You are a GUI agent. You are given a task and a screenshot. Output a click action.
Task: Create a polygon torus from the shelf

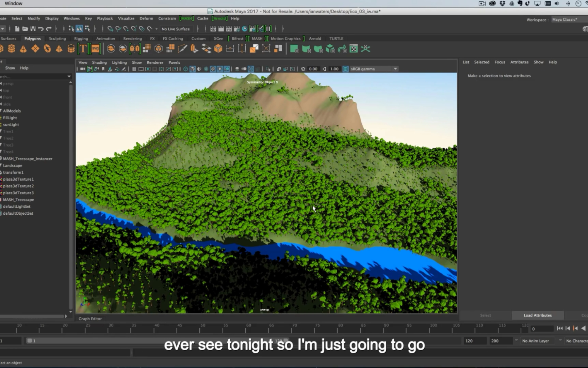pos(47,49)
